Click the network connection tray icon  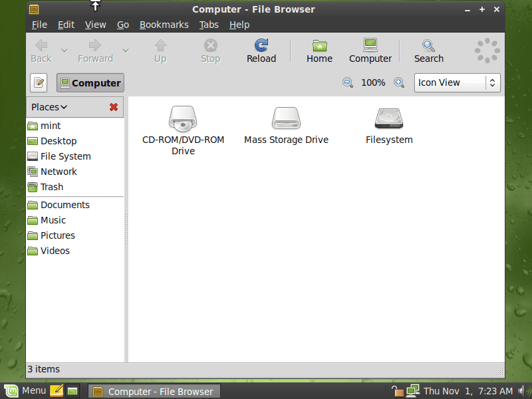(x=413, y=391)
